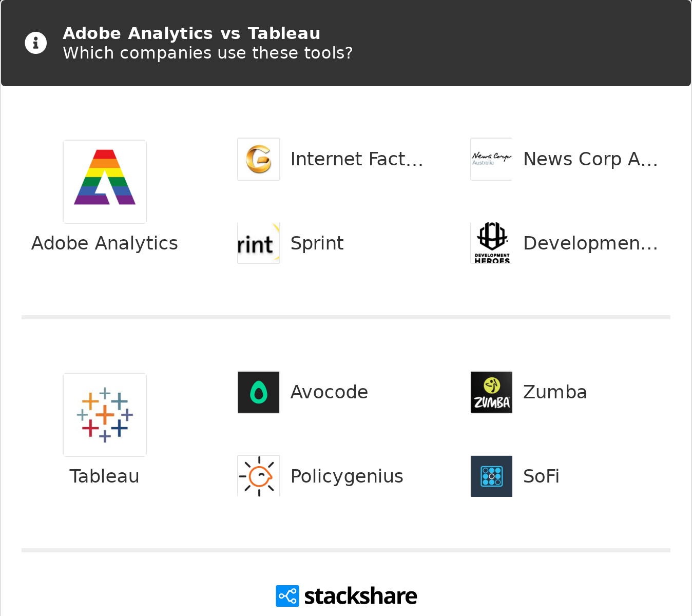Select the Policygenius orange bird logo

coord(259,476)
